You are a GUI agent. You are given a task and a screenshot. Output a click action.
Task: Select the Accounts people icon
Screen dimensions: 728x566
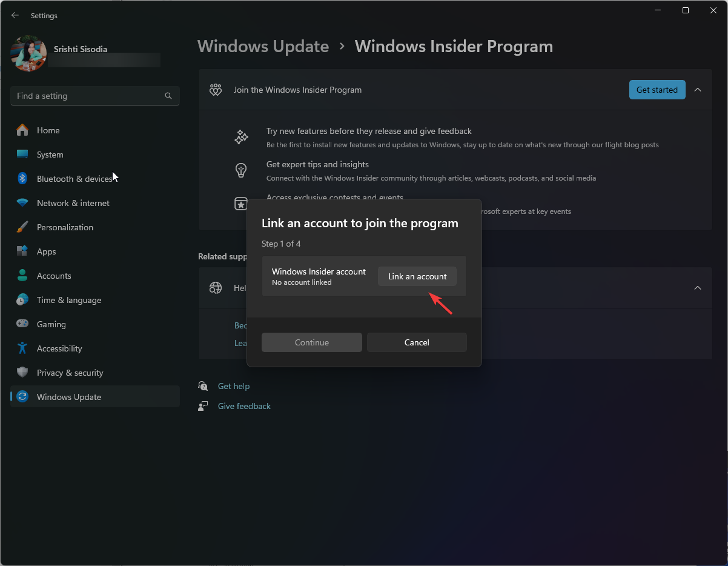(22, 276)
